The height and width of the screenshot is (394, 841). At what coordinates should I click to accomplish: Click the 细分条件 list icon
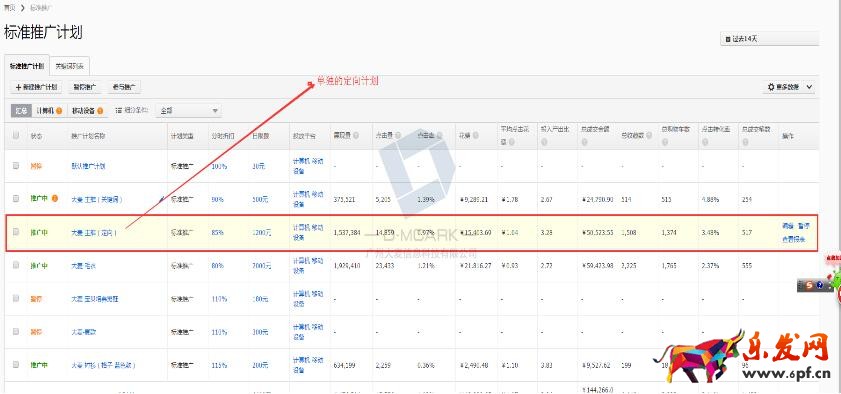click(119, 110)
